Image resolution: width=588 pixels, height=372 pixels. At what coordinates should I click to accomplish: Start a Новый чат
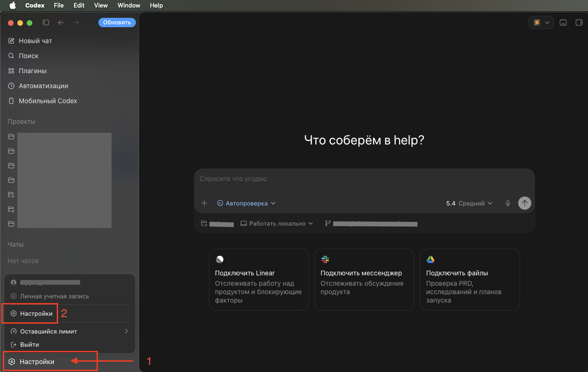click(x=69, y=41)
